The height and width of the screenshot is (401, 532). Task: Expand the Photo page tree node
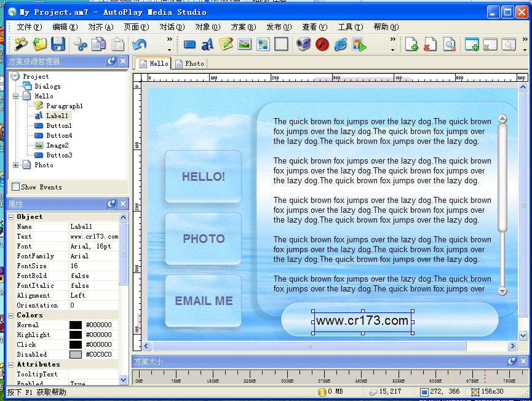[16, 165]
